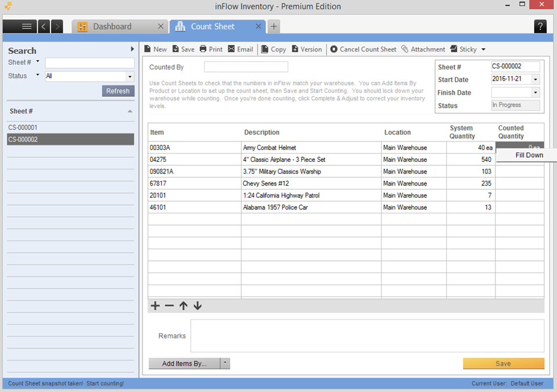Click the Counted By field
Screen dimensions: 557x392
pos(246,67)
